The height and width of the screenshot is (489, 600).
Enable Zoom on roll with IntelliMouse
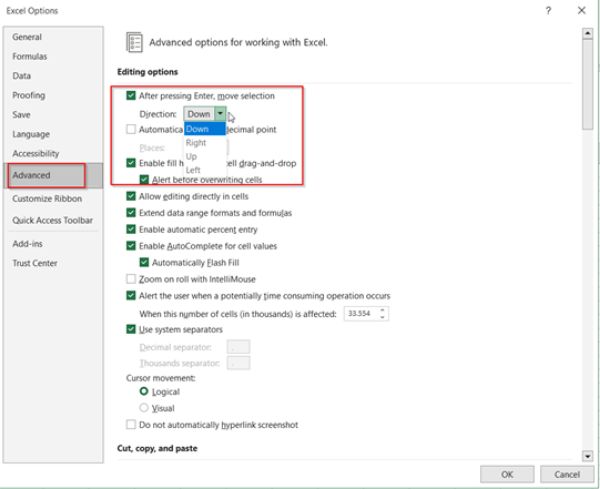[x=132, y=279]
